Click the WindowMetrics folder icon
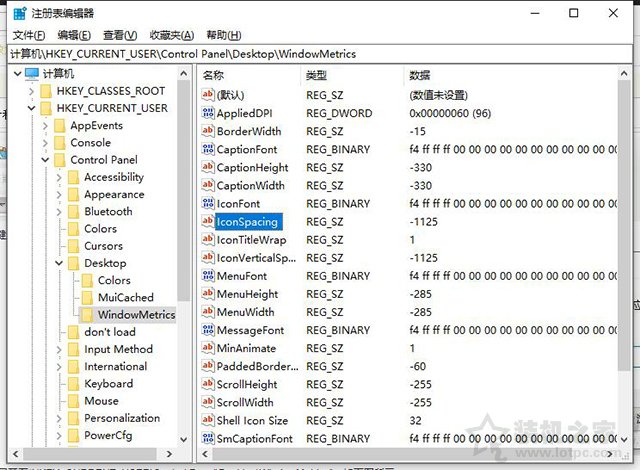The height and width of the screenshot is (470, 640). (x=87, y=315)
